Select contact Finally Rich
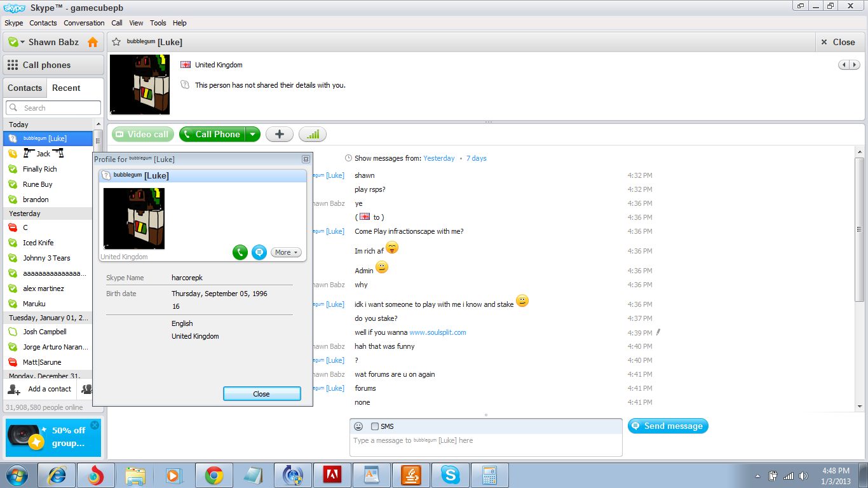 [48, 169]
